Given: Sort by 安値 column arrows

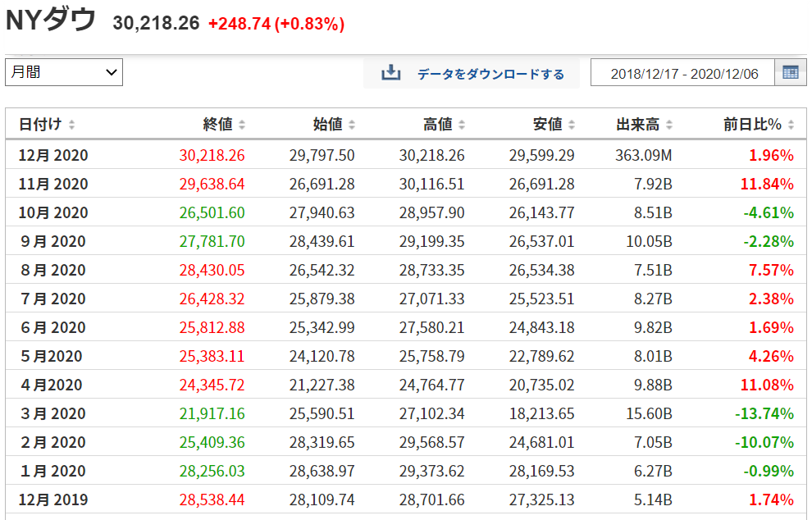Looking at the screenshot, I should coord(572,125).
